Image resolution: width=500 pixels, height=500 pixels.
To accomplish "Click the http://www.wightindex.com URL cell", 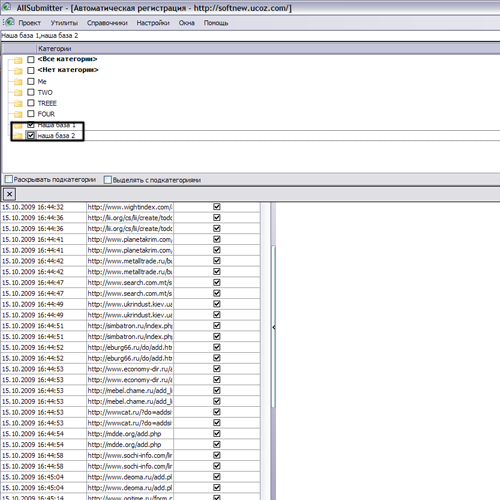I will click(x=130, y=207).
